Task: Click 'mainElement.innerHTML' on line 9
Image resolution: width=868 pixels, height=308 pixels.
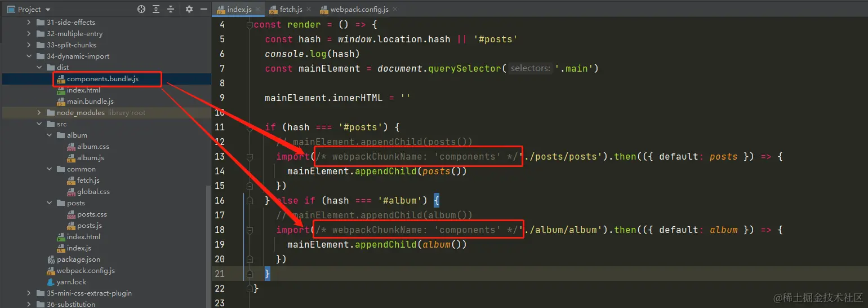Action: click(323, 98)
